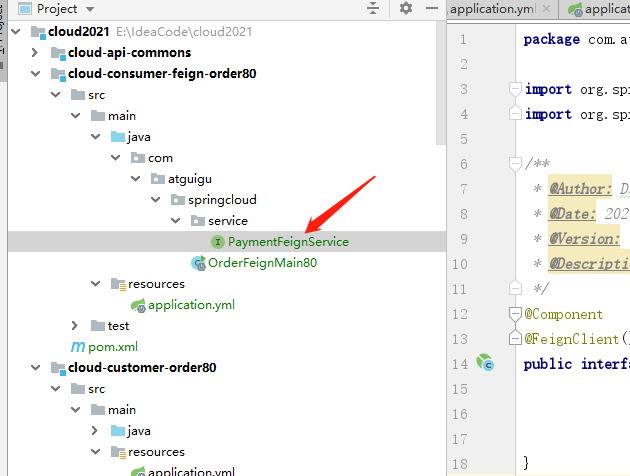Click the blue java source folder icon in feign module
630x476 pixels.
coord(118,137)
